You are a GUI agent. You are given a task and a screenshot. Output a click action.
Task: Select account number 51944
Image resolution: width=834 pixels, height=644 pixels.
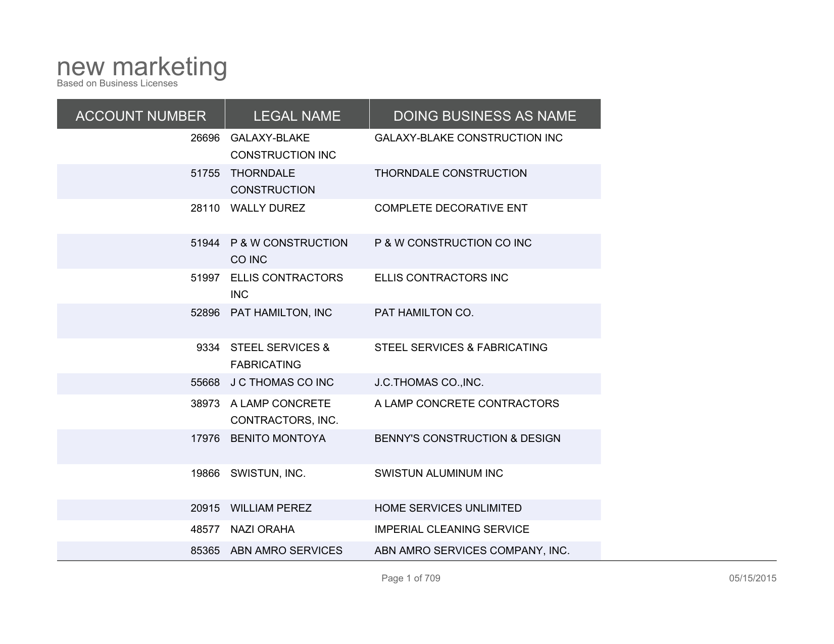205,243
